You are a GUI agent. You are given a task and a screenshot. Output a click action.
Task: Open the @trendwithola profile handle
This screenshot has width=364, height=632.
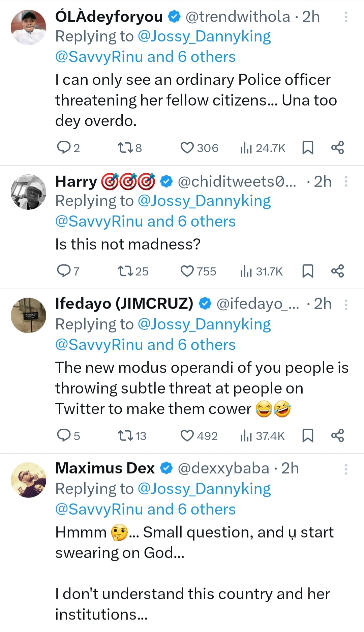238,17
